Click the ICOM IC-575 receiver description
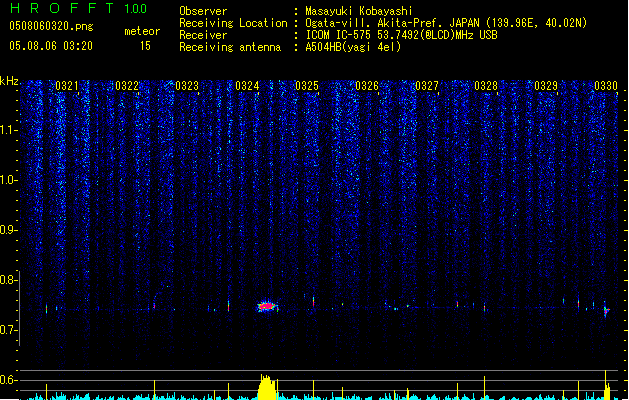 [401, 35]
